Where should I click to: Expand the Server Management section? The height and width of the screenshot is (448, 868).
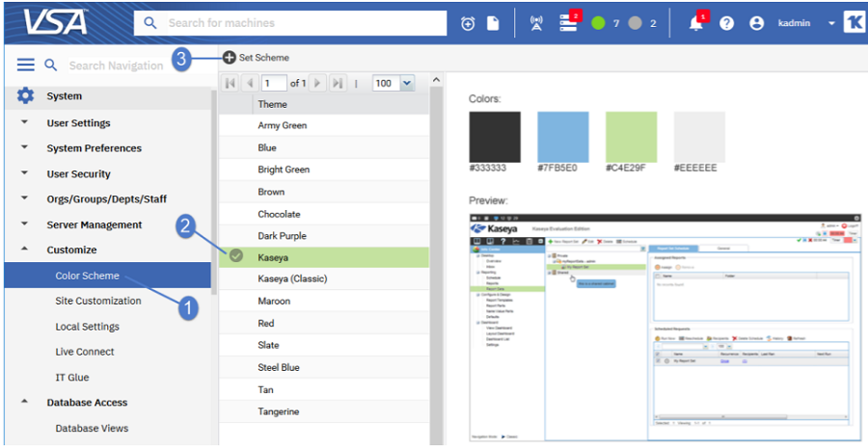click(24, 224)
